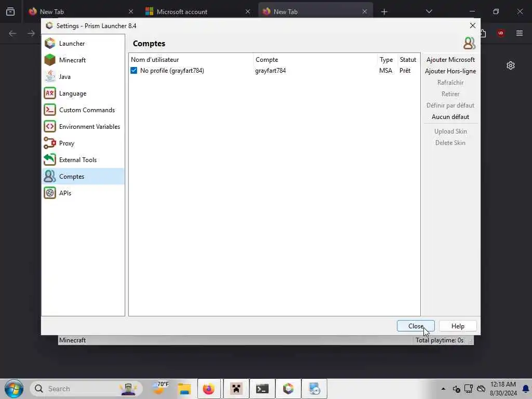
Task: Open the Launcher settings page icon
Action: 50,44
